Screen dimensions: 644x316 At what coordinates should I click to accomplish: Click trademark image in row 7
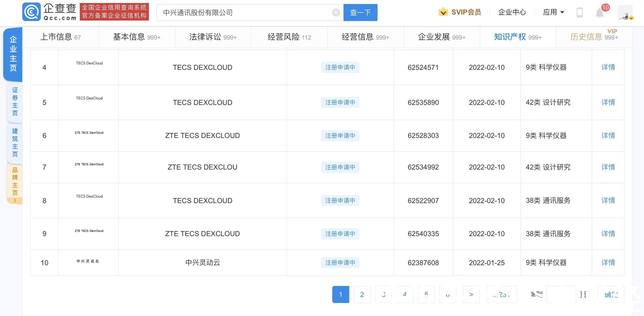coord(89,164)
